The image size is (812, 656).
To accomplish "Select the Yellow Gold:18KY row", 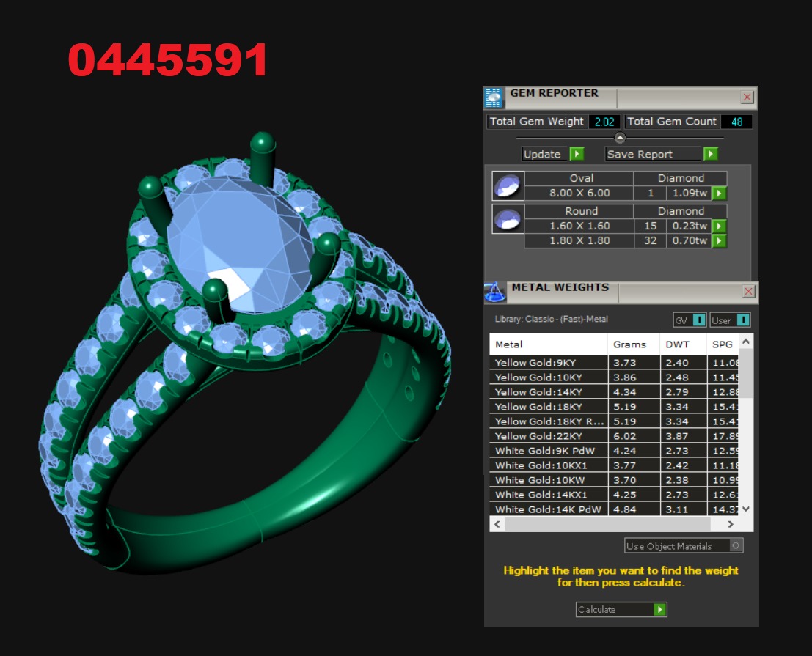I will coord(614,407).
